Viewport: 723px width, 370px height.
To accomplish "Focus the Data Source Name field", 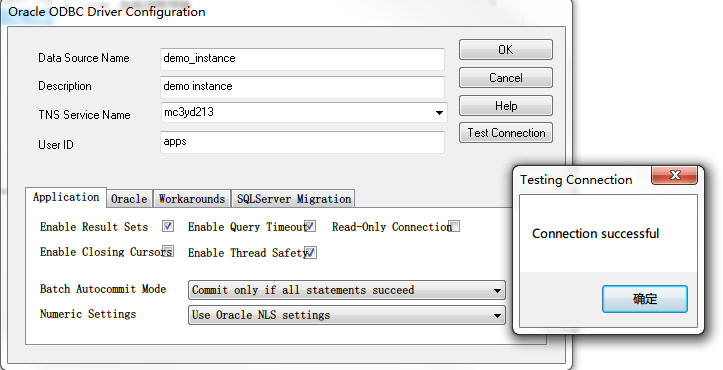I will [x=302, y=59].
